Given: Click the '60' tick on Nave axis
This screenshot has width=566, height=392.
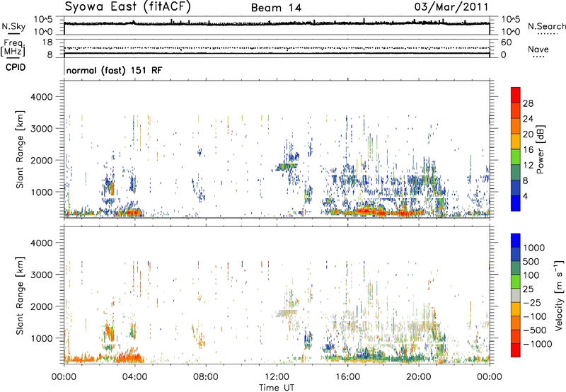Looking at the screenshot, I should coord(506,42).
